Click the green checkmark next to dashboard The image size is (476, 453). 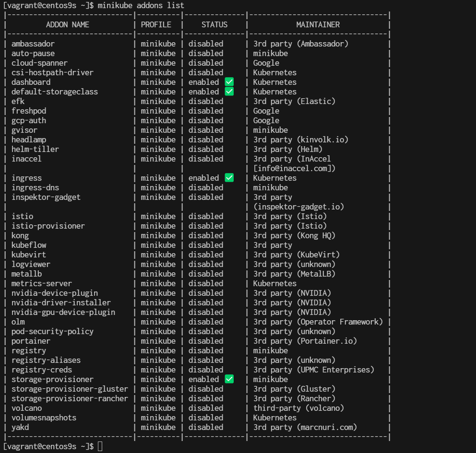[229, 81]
